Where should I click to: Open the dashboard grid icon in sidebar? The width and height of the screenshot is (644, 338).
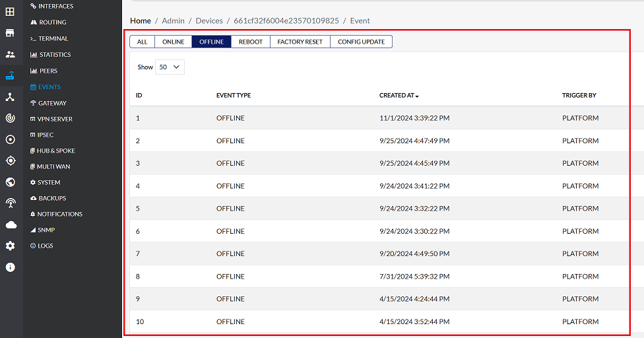[x=10, y=12]
